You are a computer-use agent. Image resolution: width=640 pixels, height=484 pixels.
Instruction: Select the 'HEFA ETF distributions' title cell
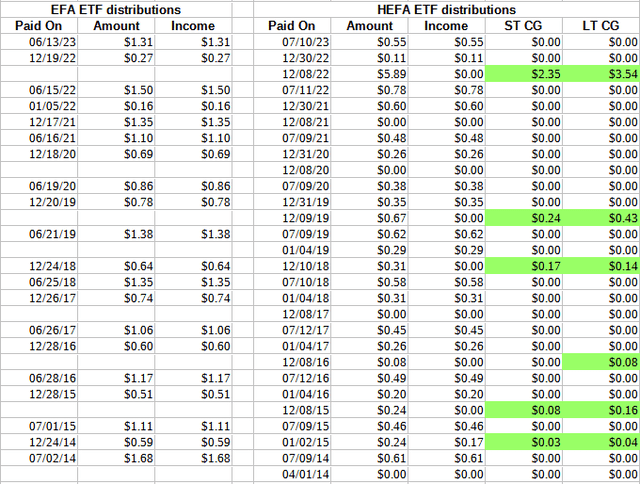pyautogui.click(x=447, y=9)
